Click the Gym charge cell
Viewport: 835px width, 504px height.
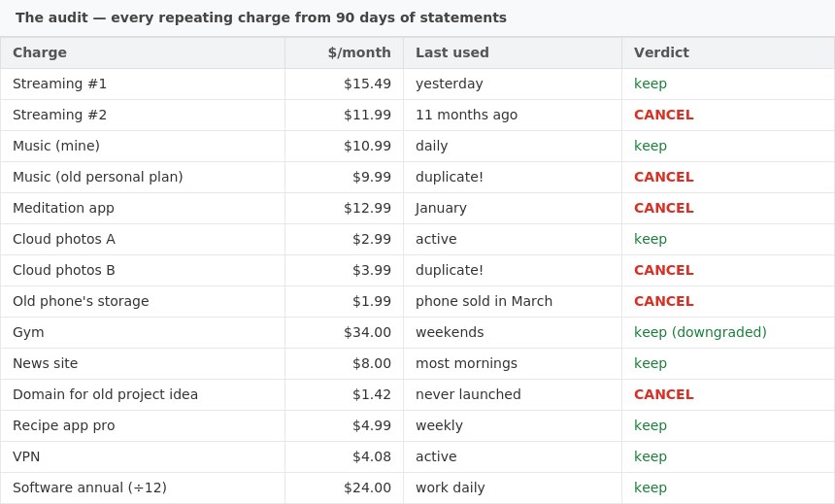pyautogui.click(x=143, y=332)
